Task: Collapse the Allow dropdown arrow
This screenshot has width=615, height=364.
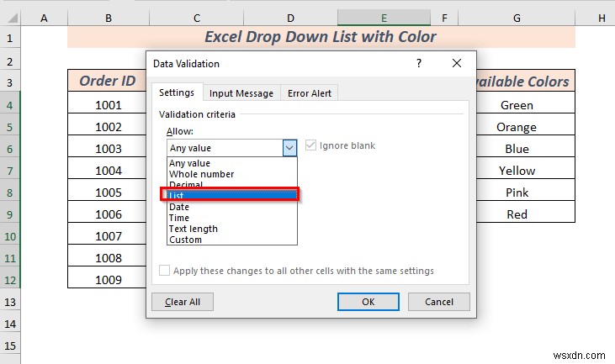Action: pos(289,147)
